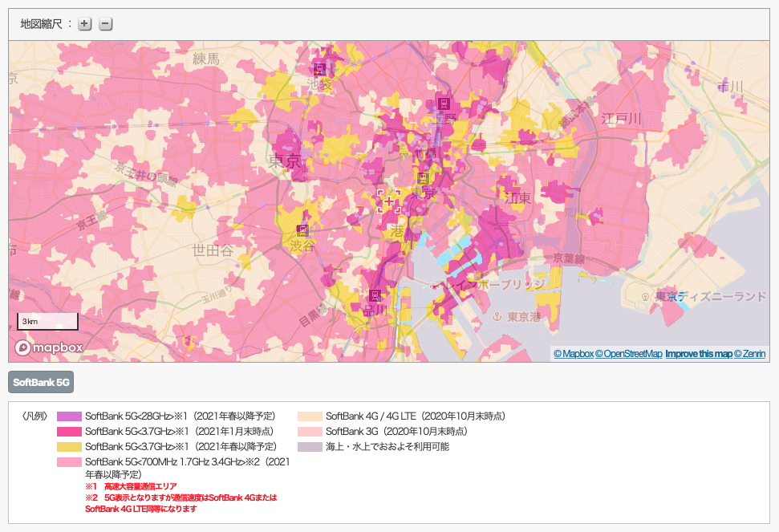Click the ※1 高速大容量通信エリア note
Image resolution: width=779 pixels, height=532 pixels.
click(131, 486)
